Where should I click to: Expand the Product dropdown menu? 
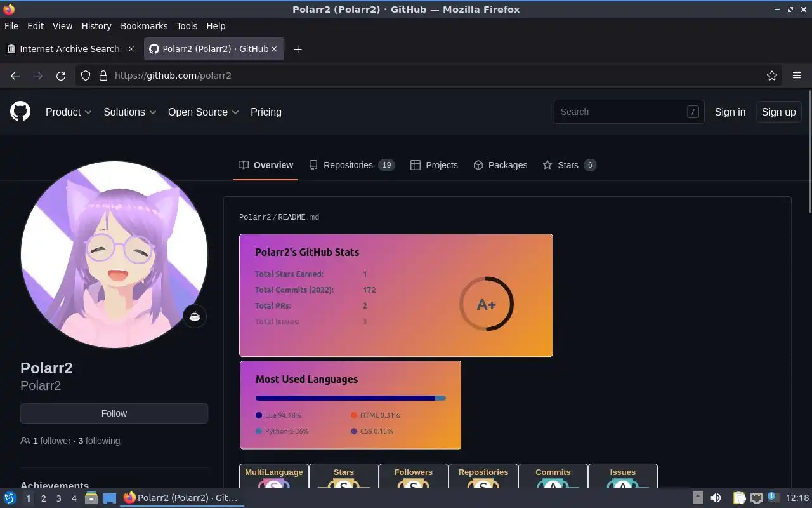tap(69, 112)
